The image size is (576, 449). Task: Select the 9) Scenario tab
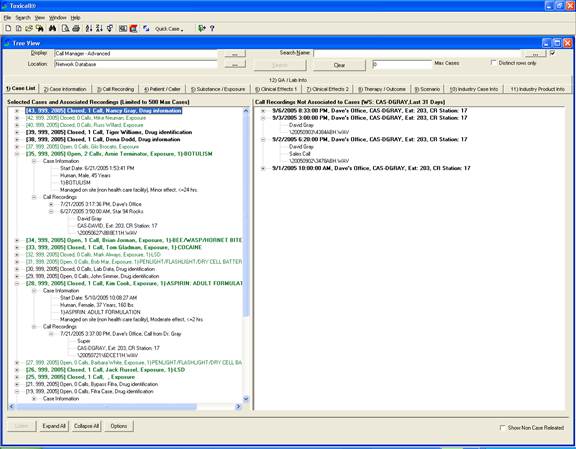click(x=427, y=89)
